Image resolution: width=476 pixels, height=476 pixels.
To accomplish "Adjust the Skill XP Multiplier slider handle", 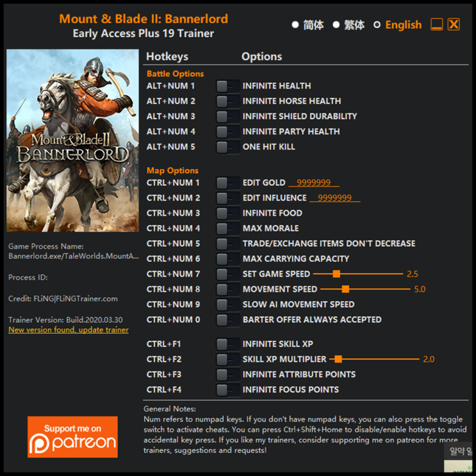I will pyautogui.click(x=338, y=359).
